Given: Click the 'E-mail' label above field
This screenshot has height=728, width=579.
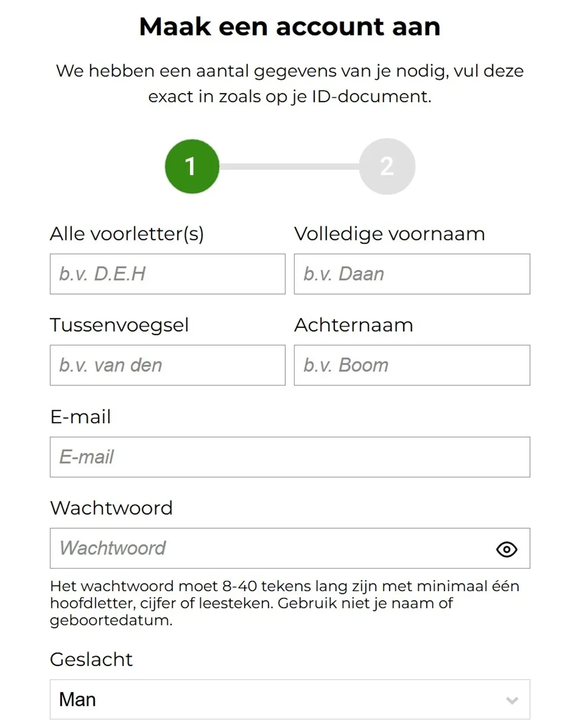Looking at the screenshot, I should click(81, 417).
